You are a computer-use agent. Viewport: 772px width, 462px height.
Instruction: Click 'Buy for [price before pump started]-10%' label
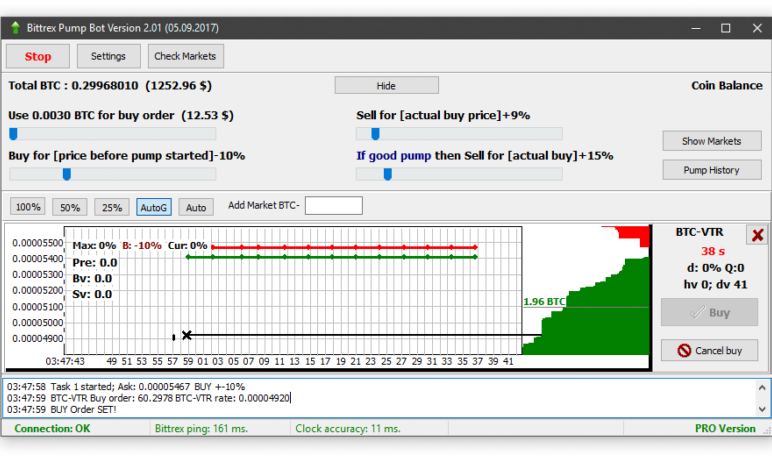(127, 156)
